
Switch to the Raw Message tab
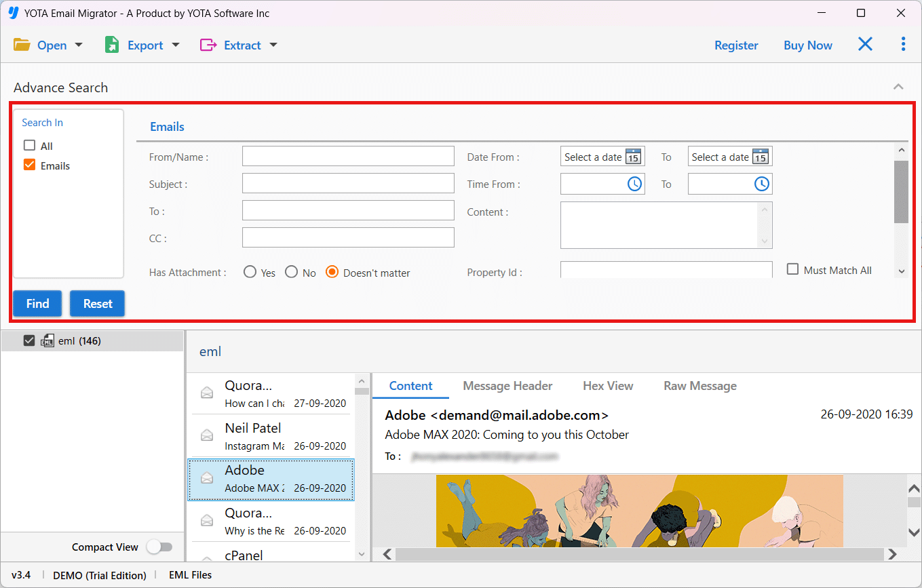[699, 385]
